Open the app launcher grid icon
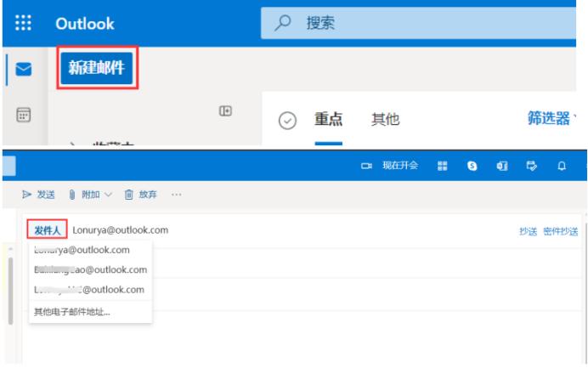588x368 pixels. coord(23,23)
